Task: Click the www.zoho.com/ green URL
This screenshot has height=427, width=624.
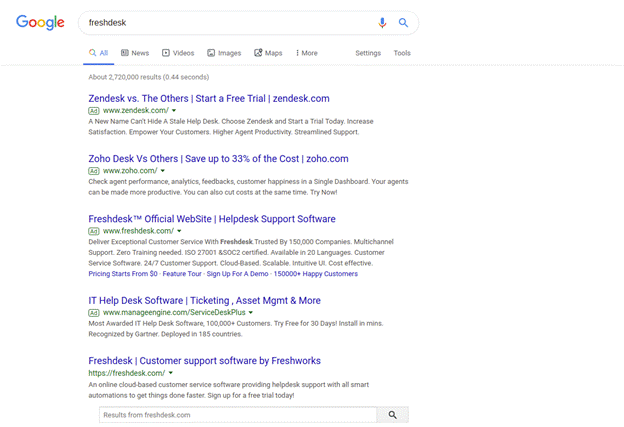Action: [130, 171]
